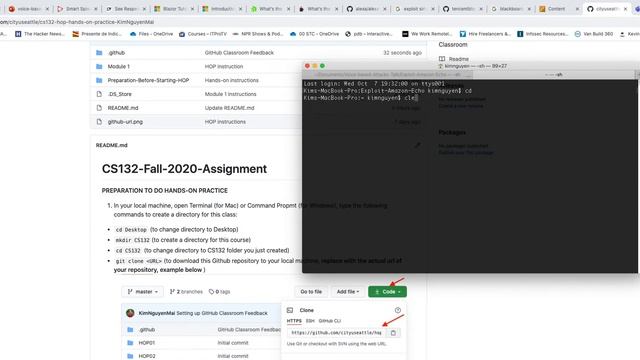Viewport: 640px width, 360px height.
Task: Select the SSH clone tab in README screenshot
Action: click(x=310, y=321)
